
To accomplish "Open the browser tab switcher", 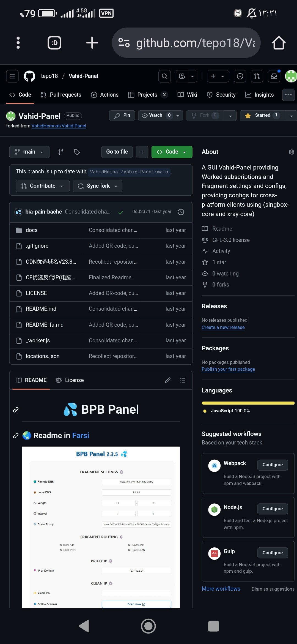I will [54, 43].
